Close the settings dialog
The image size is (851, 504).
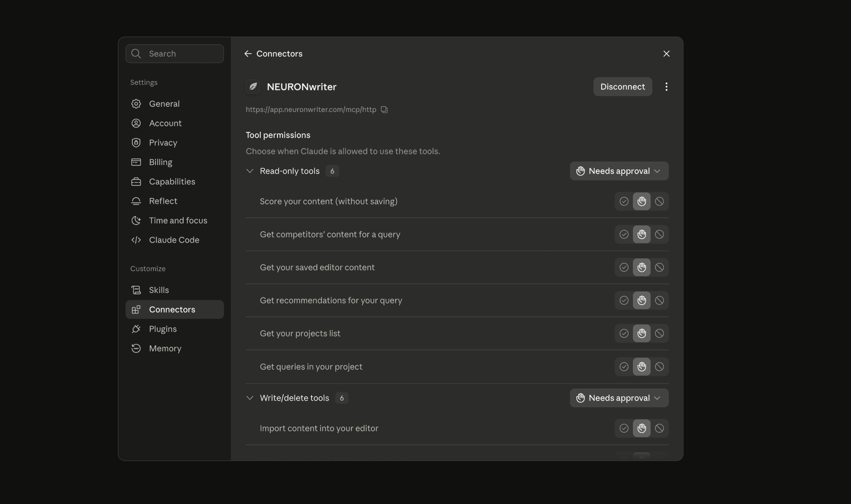(x=666, y=54)
